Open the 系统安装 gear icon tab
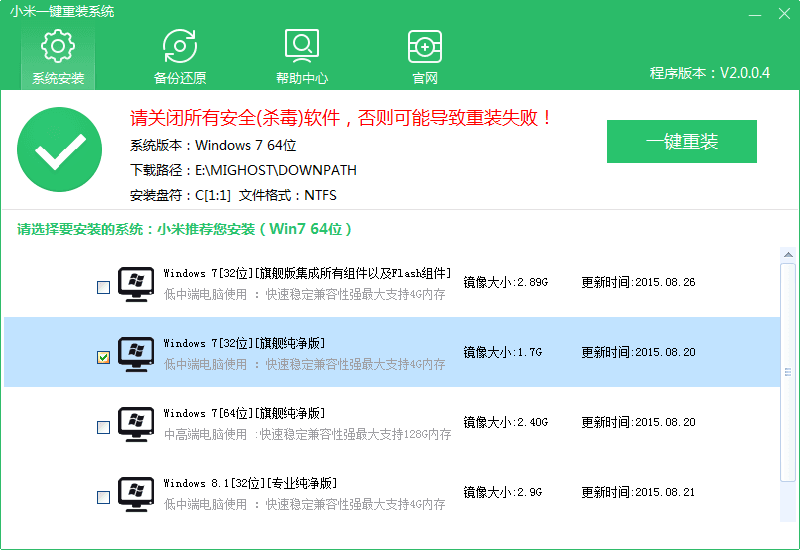Screen dimensions: 800x550 58,57
